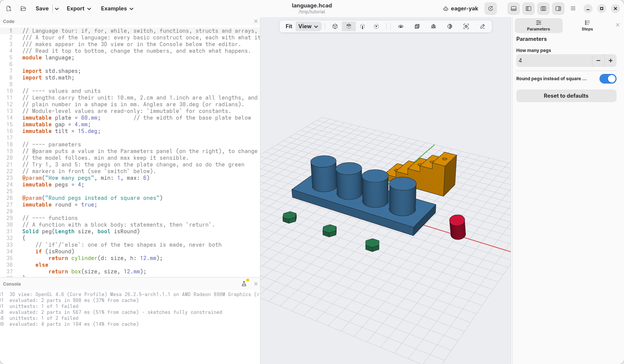Select the Parameters tab
The height and width of the screenshot is (364, 624).
coord(539,26)
